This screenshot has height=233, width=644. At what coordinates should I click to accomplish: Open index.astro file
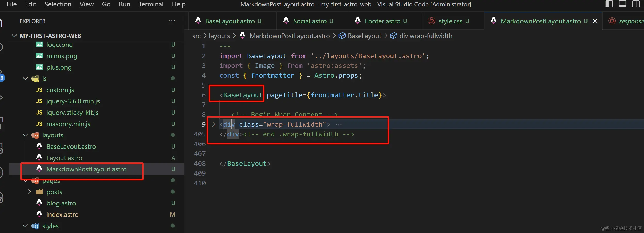[x=62, y=214]
